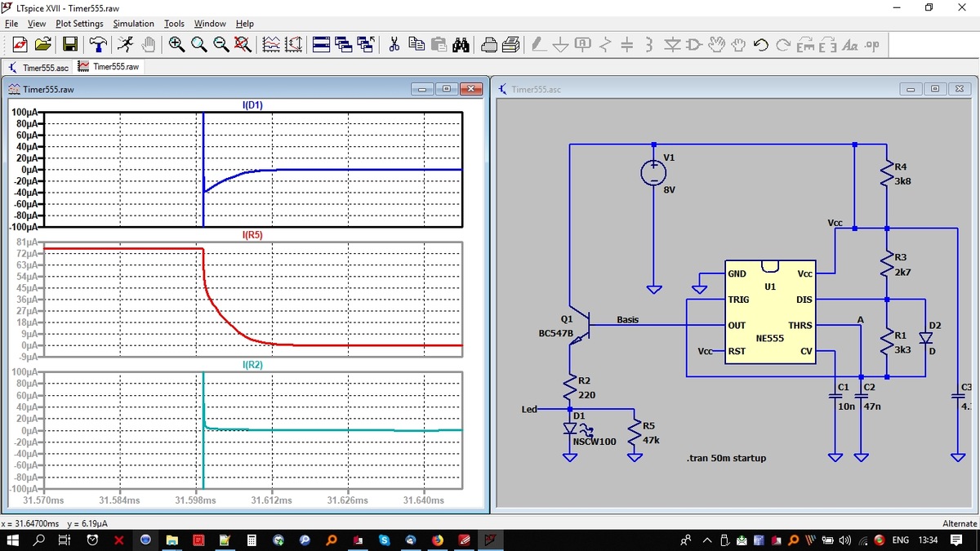Viewport: 980px width, 551px height.
Task: Open a file with the folder icon
Action: [44, 44]
